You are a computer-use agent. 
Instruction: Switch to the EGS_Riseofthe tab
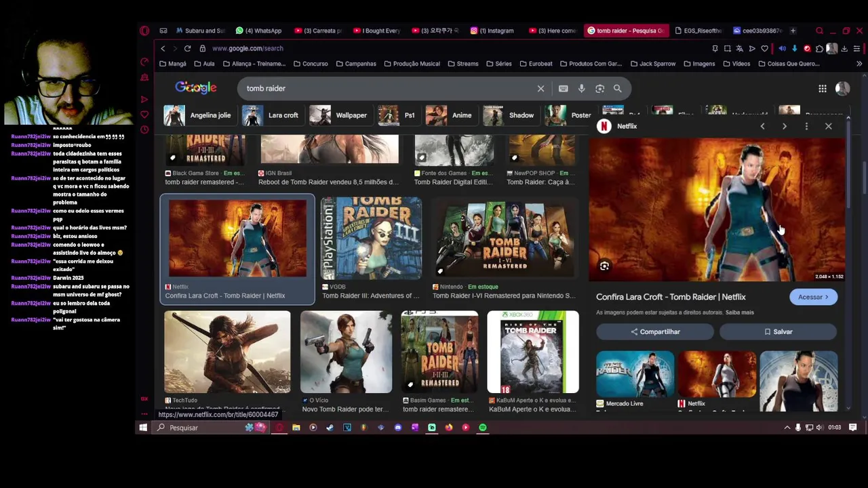pyautogui.click(x=698, y=30)
